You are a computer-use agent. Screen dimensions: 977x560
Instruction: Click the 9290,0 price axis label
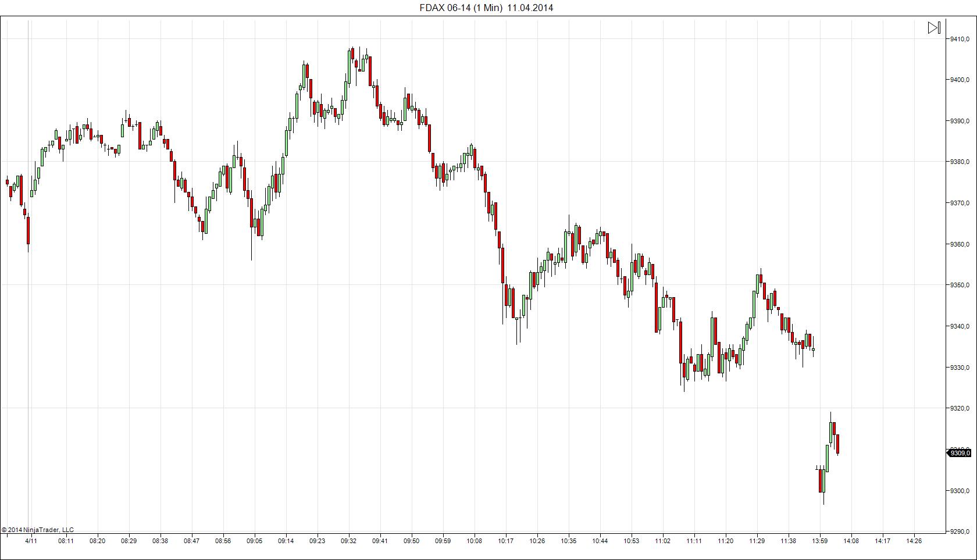tap(960, 532)
